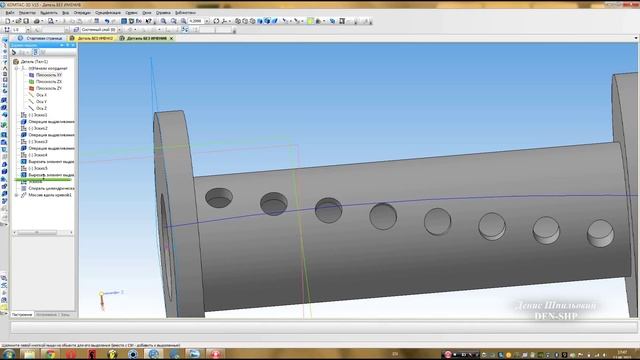This screenshot has height=360, width=640.
Task: Click the scale value input field
Action: pyautogui.click(x=196, y=21)
